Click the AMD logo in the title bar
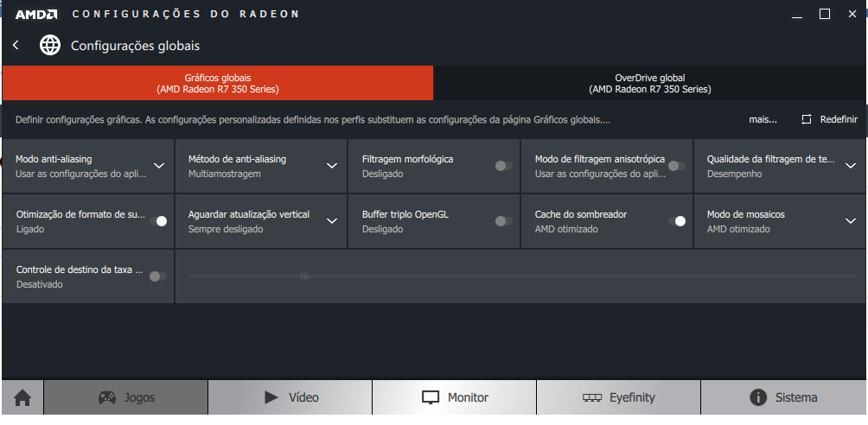Screen dimensions: 868x425 [36, 15]
